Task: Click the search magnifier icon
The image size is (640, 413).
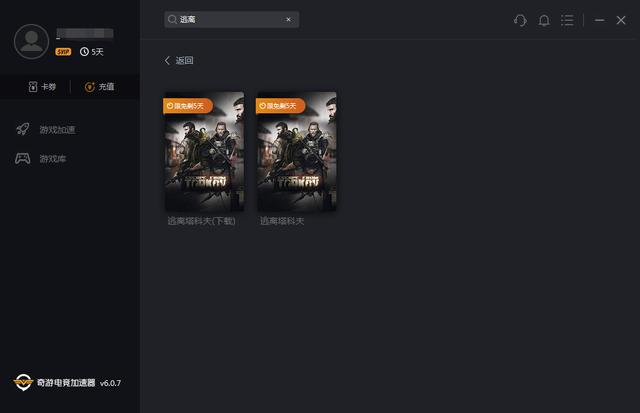Action: point(173,19)
